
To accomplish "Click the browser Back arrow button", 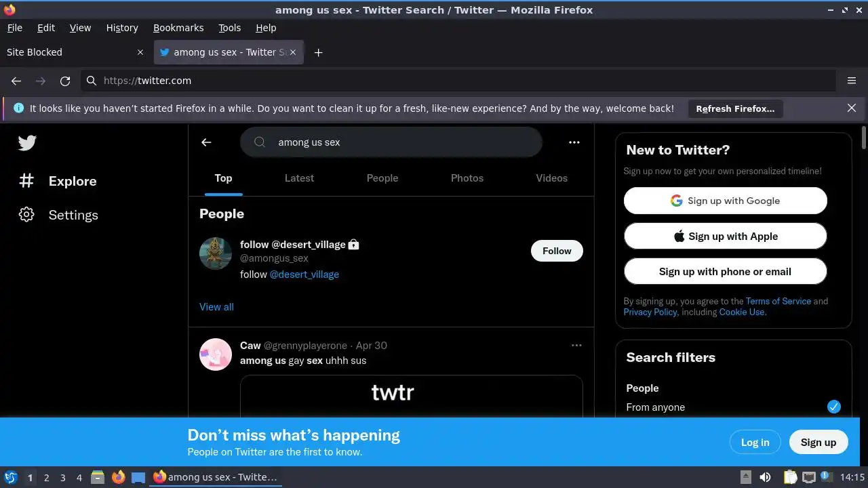I will [16, 81].
